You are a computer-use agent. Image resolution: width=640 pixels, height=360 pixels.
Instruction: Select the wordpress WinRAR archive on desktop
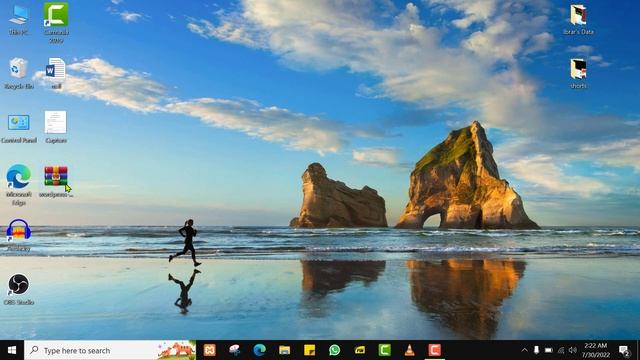56,182
